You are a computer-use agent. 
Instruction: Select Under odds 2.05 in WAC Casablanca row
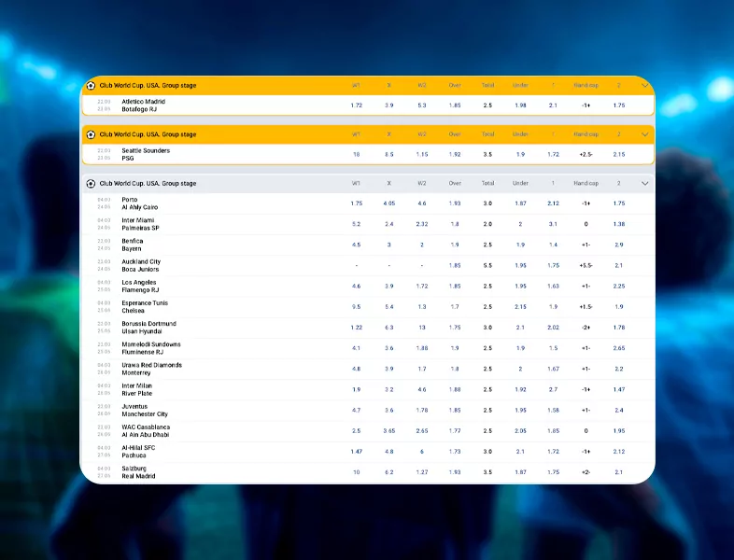point(520,431)
